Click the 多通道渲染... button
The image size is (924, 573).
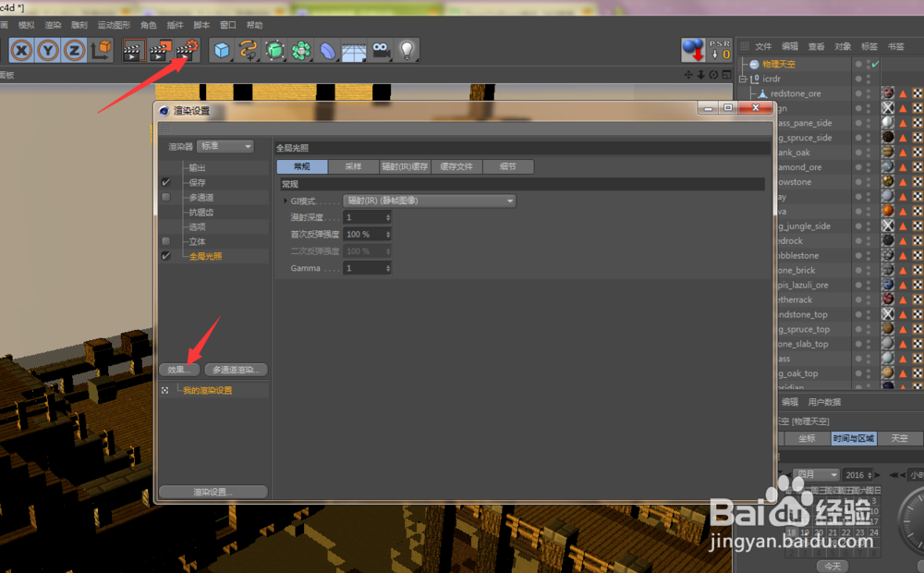tap(236, 370)
